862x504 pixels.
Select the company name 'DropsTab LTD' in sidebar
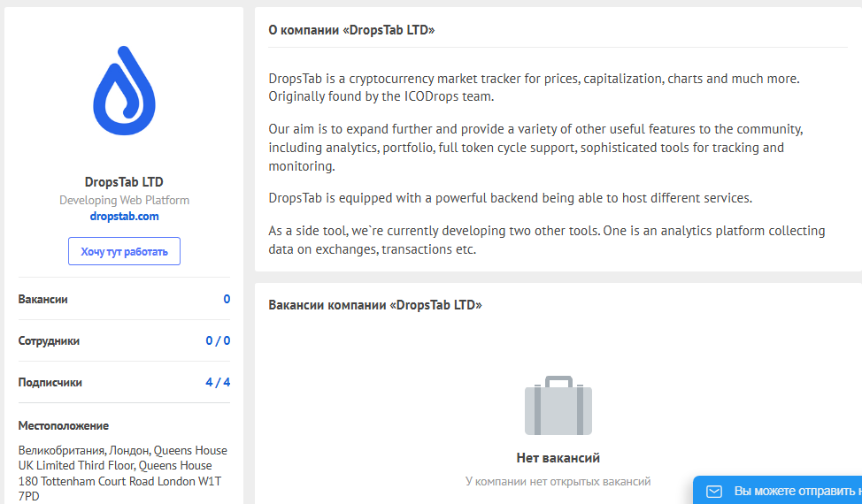[124, 182]
